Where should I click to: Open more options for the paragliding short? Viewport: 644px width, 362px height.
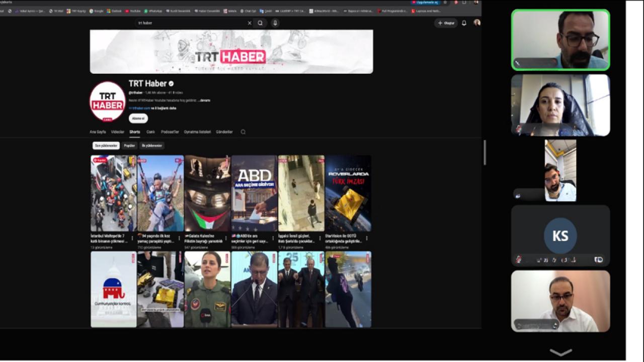pos(179,238)
